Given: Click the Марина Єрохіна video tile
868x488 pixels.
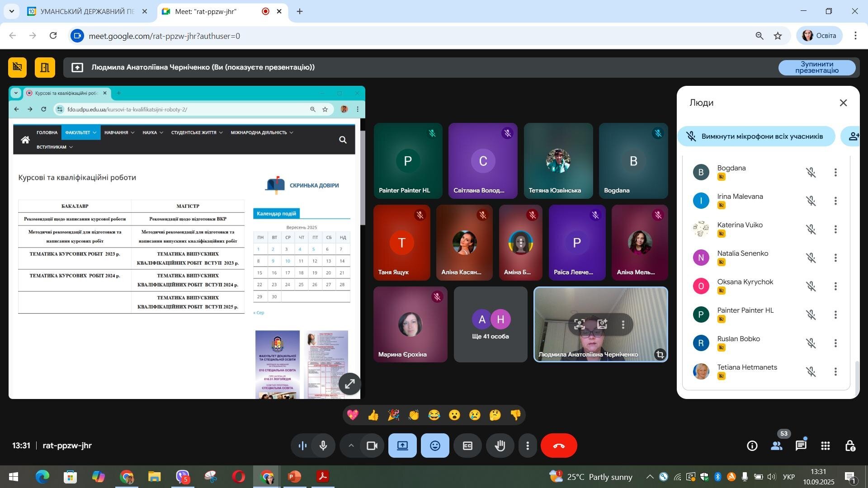Looking at the screenshot, I should (x=410, y=324).
